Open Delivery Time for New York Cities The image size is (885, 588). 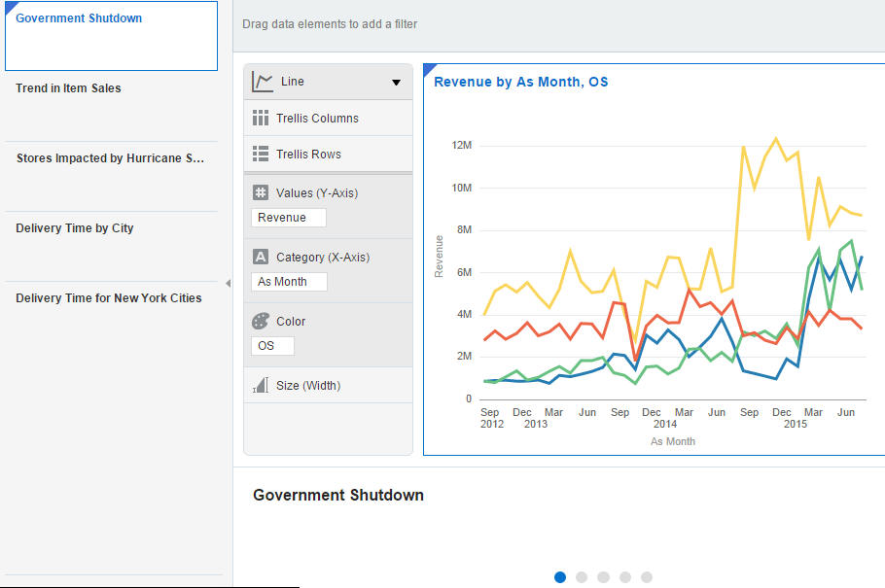pyautogui.click(x=111, y=316)
